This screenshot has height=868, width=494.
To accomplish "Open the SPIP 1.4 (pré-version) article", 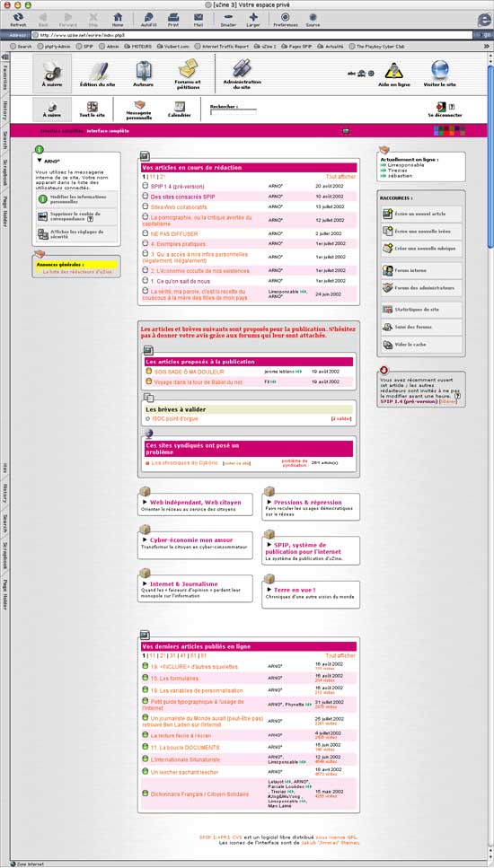I will coord(177,187).
